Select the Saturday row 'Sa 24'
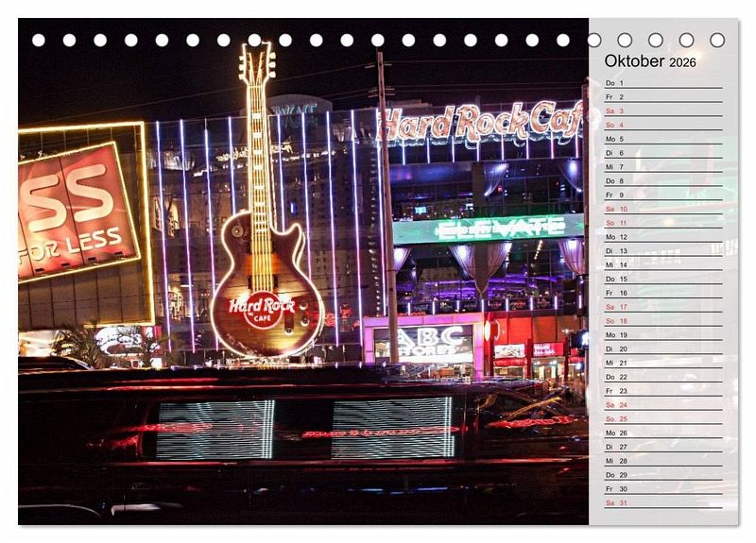This screenshot has width=756, height=543. (x=663, y=405)
